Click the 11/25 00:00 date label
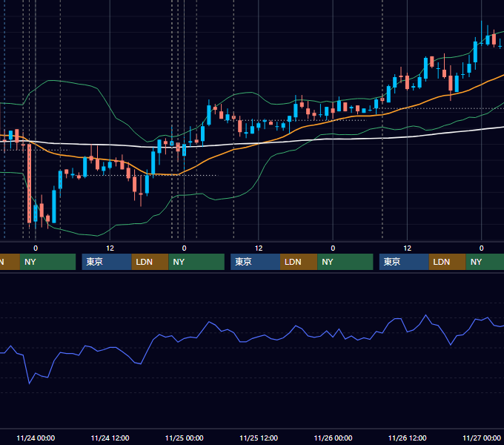Image resolution: width=504 pixels, height=445 pixels. click(x=184, y=438)
